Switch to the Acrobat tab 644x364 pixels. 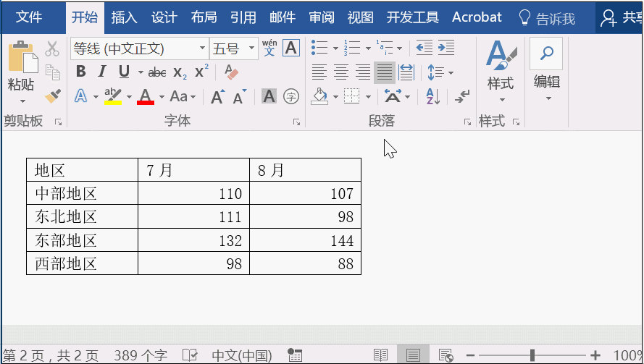pos(477,17)
